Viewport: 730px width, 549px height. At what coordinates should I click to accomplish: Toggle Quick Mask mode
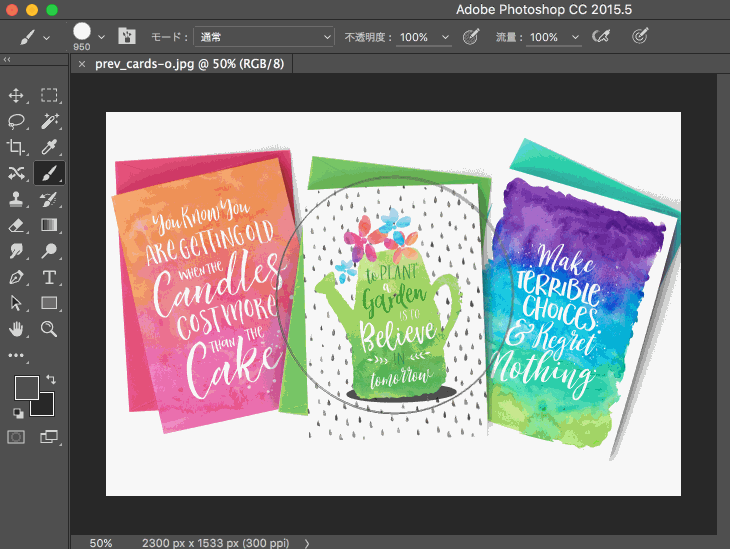(x=17, y=437)
